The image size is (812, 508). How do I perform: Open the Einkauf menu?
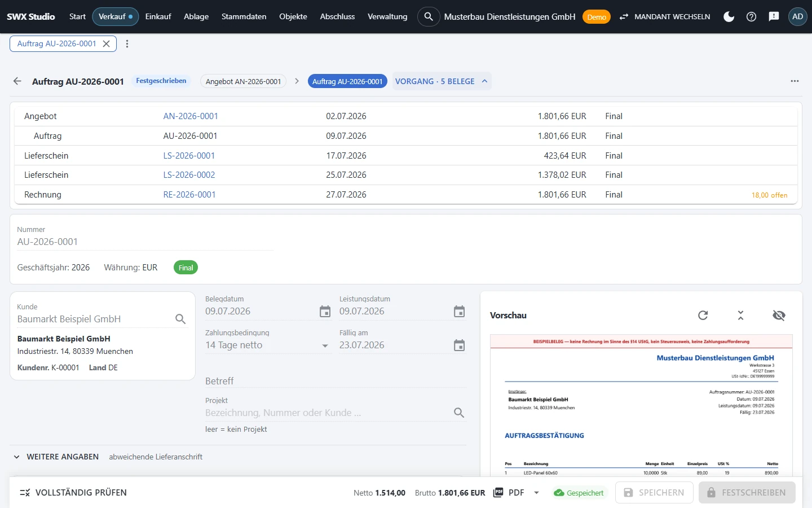coord(158,17)
